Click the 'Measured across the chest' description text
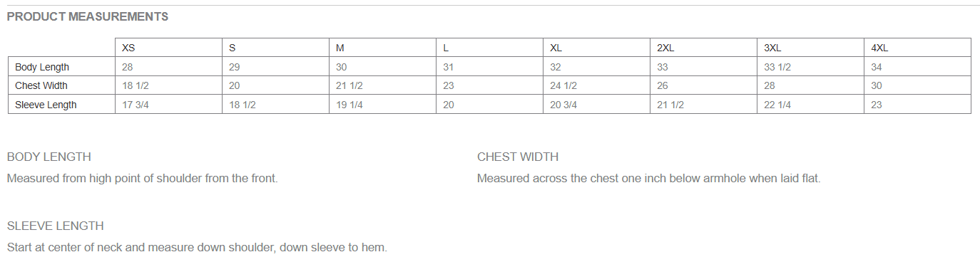The width and height of the screenshot is (980, 257). [x=649, y=178]
